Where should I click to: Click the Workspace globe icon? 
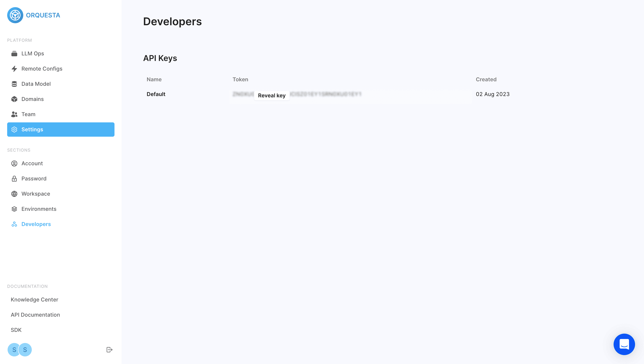(x=14, y=194)
